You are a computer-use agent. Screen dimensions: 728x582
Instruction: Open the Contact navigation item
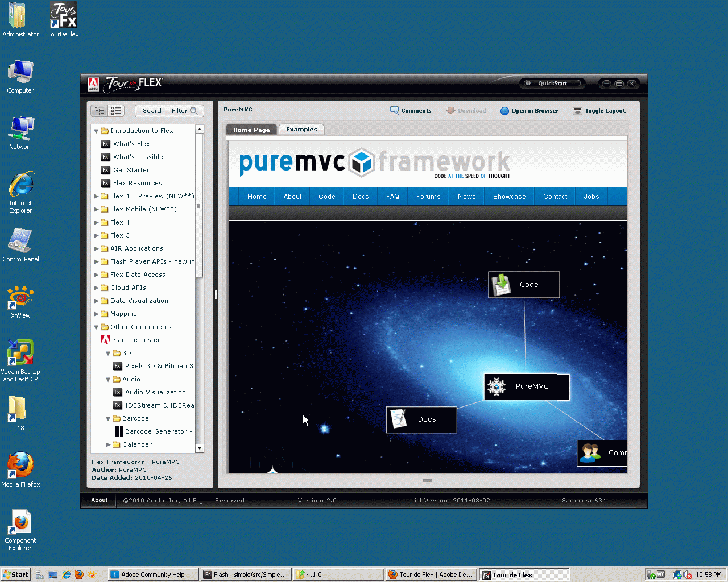(x=555, y=197)
